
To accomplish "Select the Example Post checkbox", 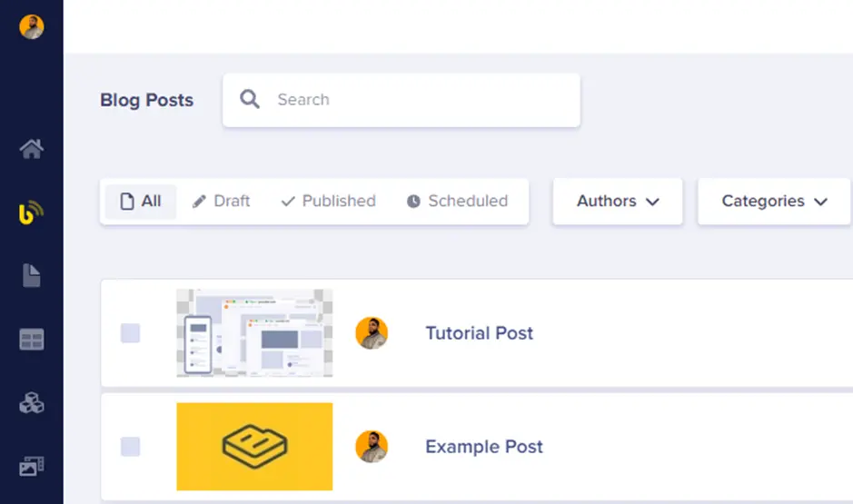I will (131, 447).
